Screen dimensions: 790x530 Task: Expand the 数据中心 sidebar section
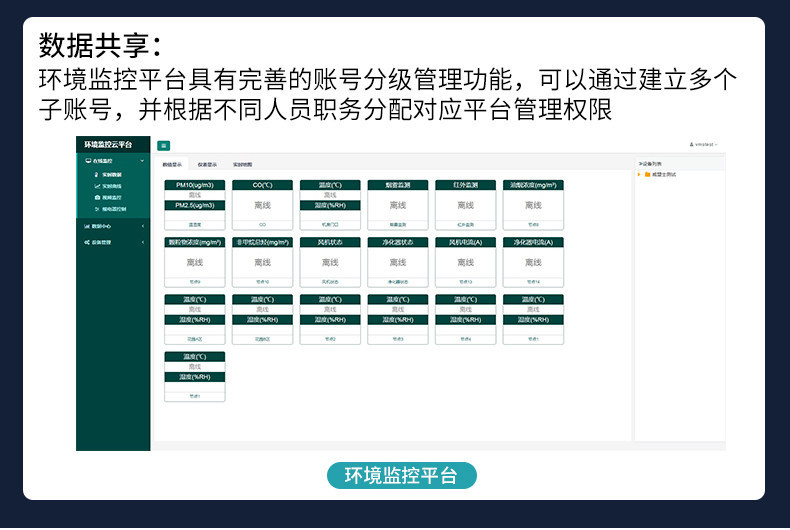pyautogui.click(x=113, y=226)
